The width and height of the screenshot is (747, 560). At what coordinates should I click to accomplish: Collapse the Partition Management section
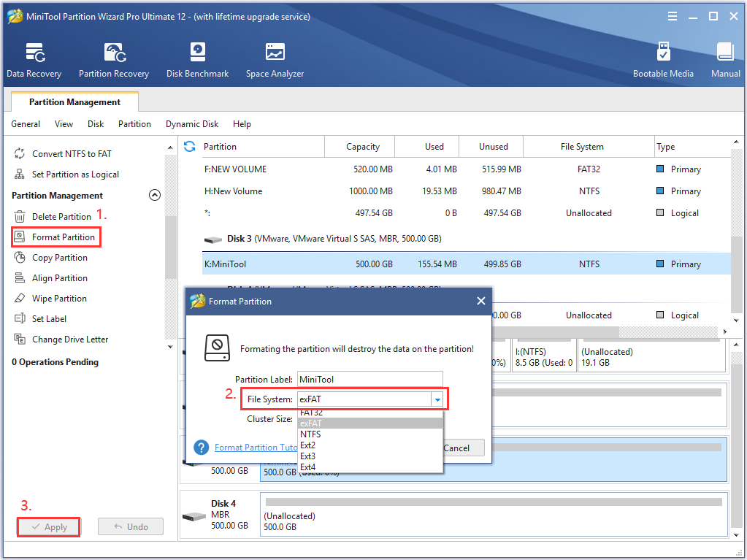155,195
